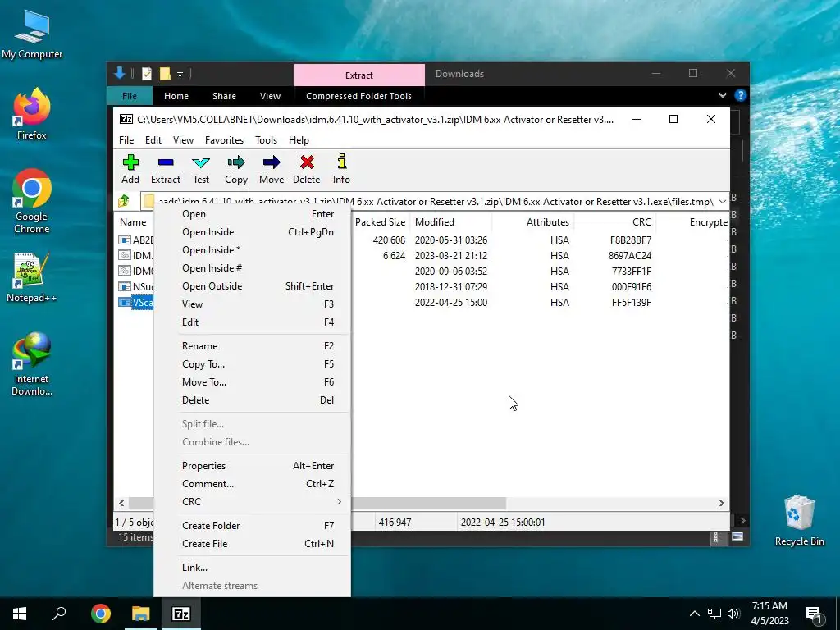Choose Edit F4 in context menu

point(258,322)
